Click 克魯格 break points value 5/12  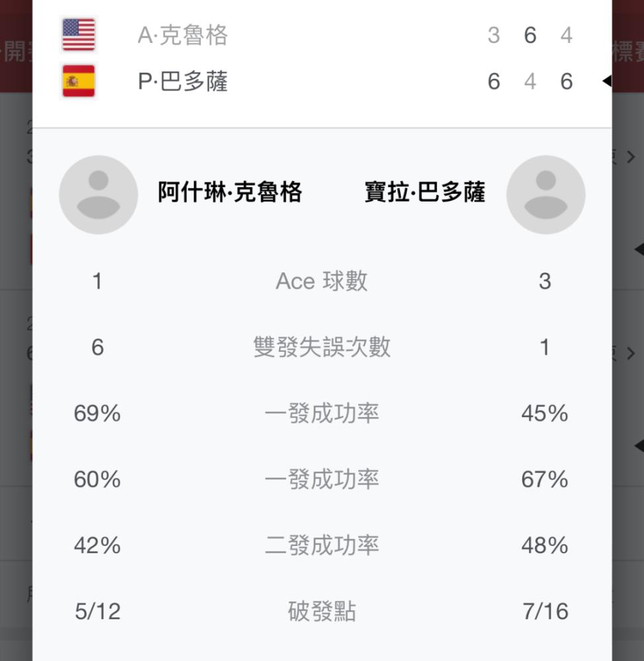(x=97, y=611)
